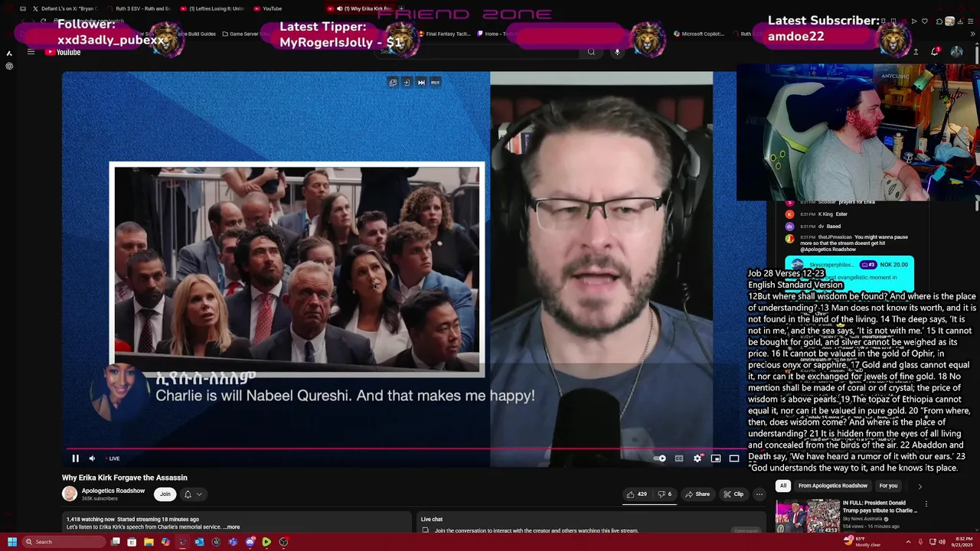Jump to the LIVE indicator
This screenshot has height=551, width=980.
point(112,458)
